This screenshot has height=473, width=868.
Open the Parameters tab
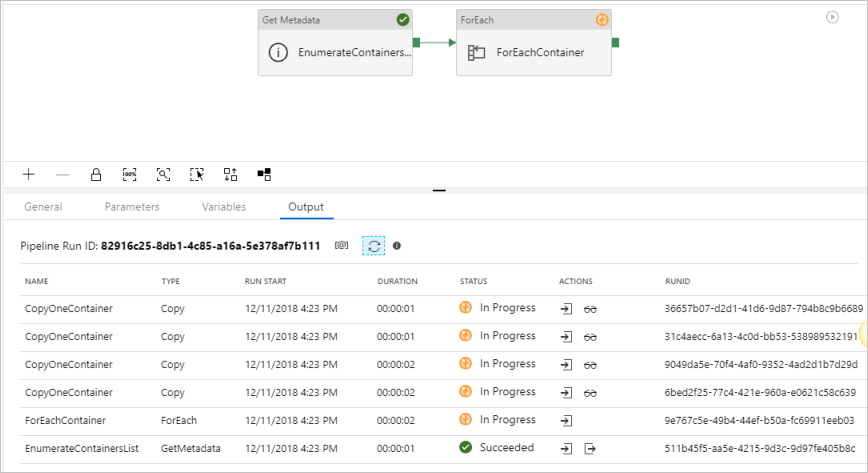click(x=132, y=207)
